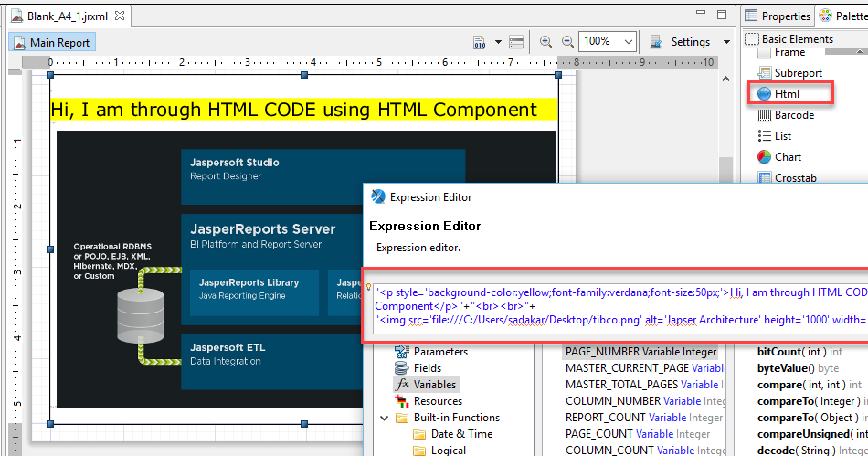868x456 pixels.
Task: Click the zoom out magnifier icon
Action: click(x=567, y=41)
